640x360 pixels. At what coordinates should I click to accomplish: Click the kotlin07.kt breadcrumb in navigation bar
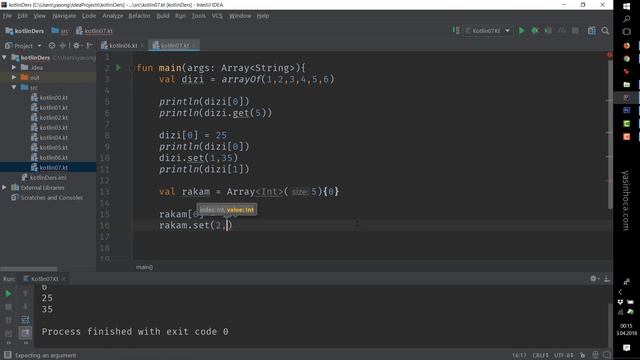[94, 31]
